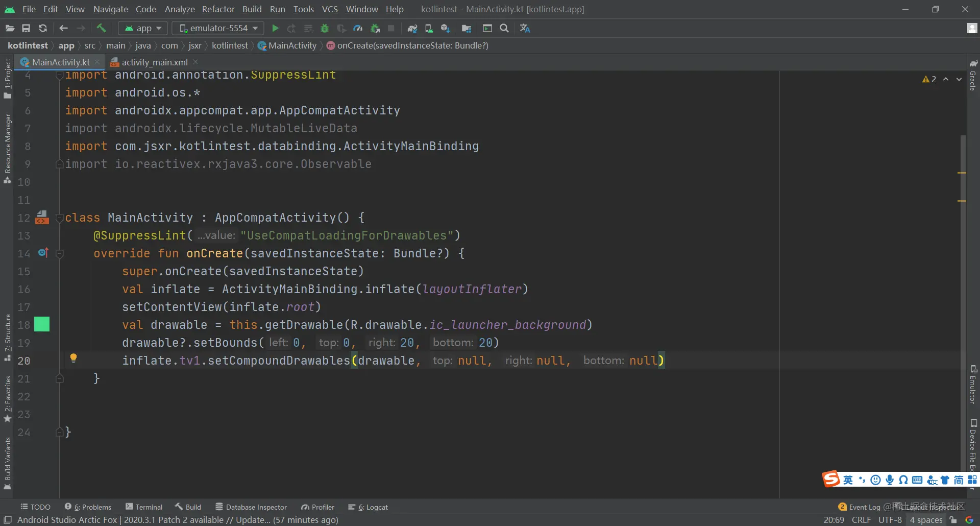Screen dimensions: 980x526
Task: Switch to activity_main.xml tab
Action: pos(155,62)
